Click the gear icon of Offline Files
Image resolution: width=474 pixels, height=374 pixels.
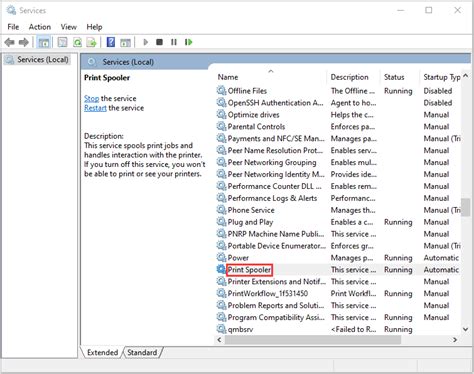pyautogui.click(x=221, y=90)
